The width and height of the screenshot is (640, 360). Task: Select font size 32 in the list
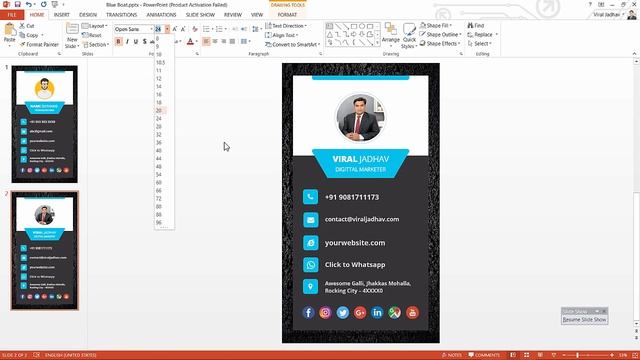(x=159, y=135)
